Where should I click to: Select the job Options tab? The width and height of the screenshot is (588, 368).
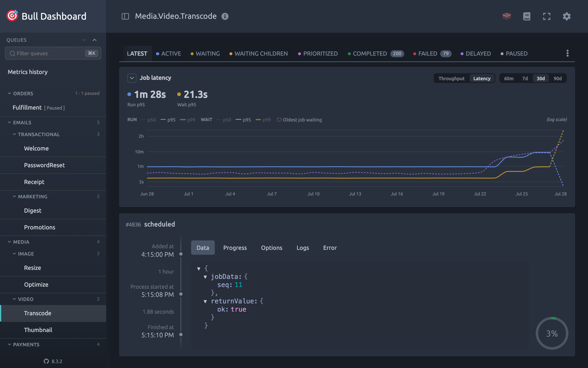[x=272, y=248]
